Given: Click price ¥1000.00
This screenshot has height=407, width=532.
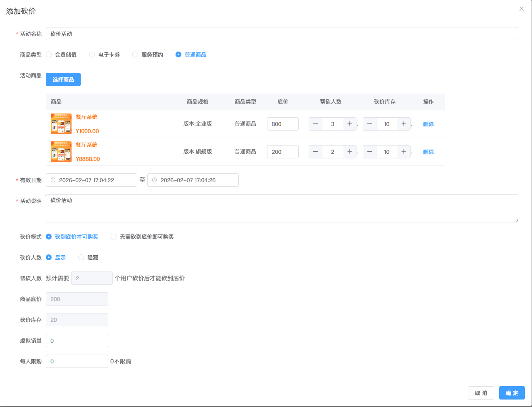Looking at the screenshot, I should 87,131.
